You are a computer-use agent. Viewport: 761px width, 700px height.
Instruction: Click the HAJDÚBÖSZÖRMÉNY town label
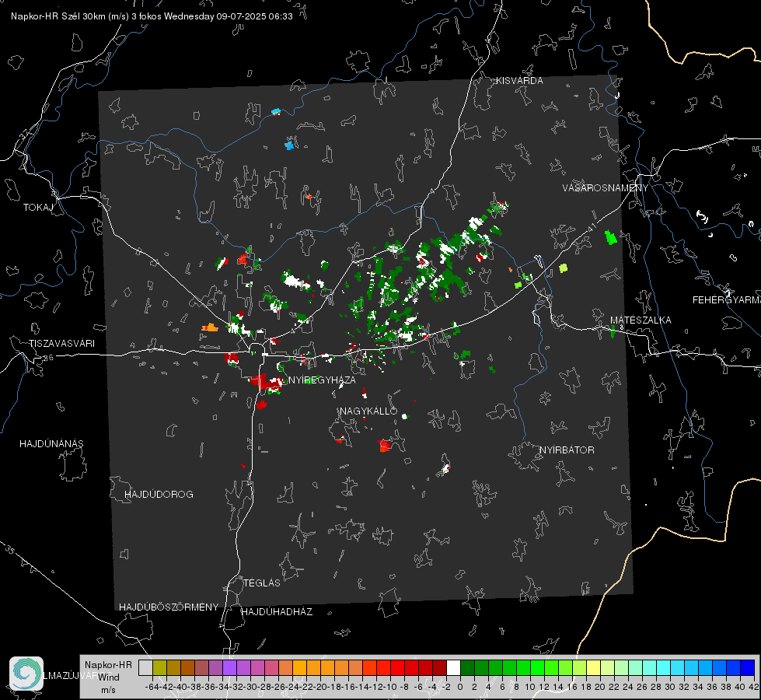169,607
